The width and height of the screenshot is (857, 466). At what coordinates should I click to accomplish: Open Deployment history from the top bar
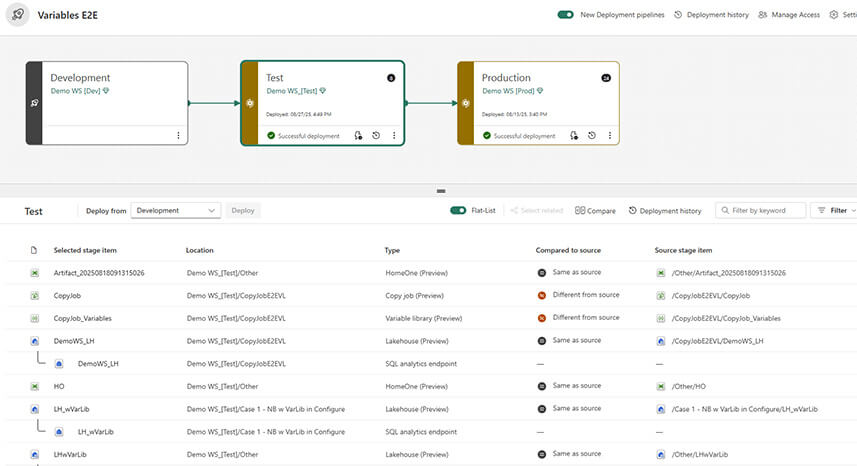711,15
